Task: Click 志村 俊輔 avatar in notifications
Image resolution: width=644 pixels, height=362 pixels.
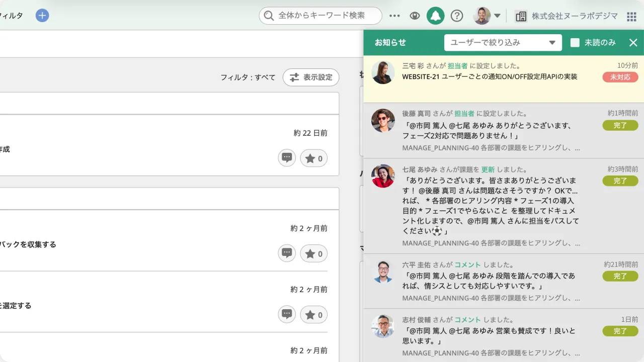Action: (x=383, y=326)
